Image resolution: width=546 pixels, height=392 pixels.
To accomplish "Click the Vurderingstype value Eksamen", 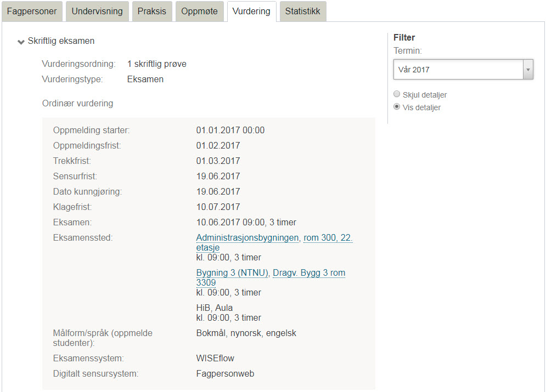I will [145, 79].
